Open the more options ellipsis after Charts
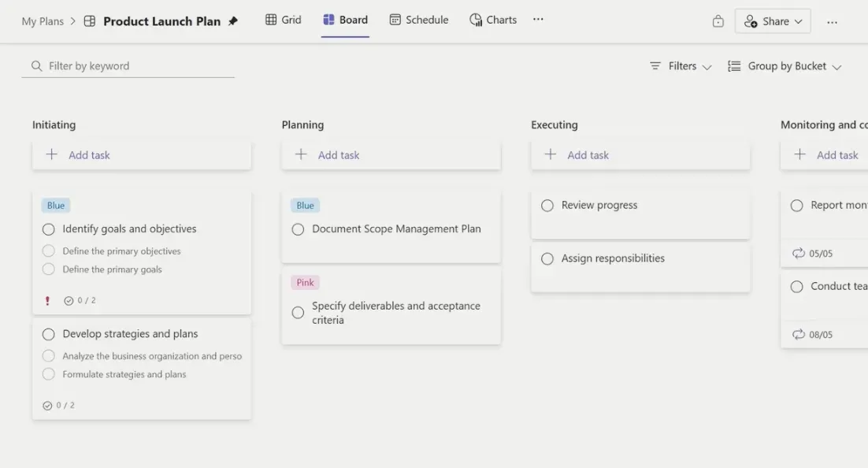 538,20
